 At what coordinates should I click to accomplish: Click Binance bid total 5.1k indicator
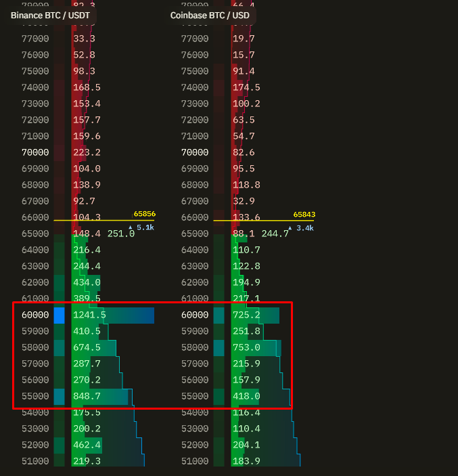(x=141, y=228)
